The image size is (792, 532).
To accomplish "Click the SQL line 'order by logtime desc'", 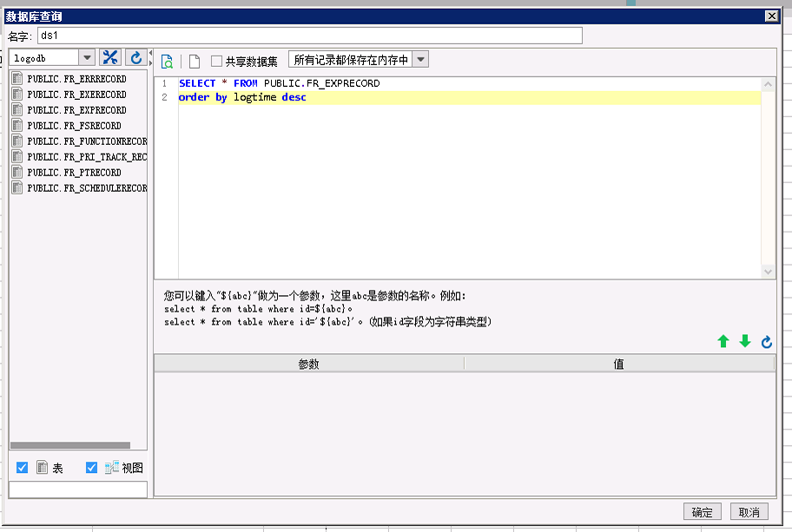I will 242,97.
